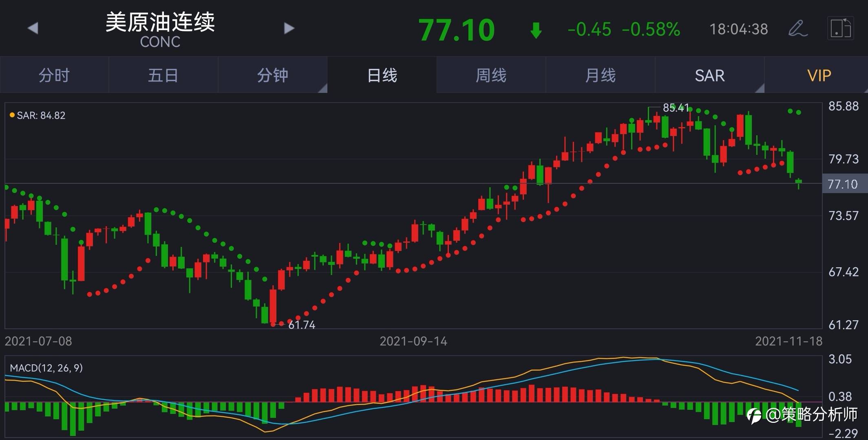This screenshot has height=440, width=868.
Task: Click the green down-arrow price indicator
Action: [536, 30]
